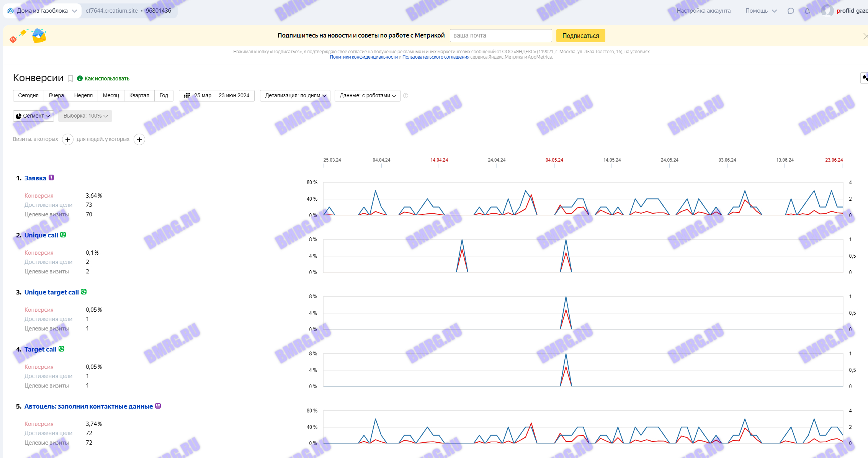Open the calendar date range picker

217,96
